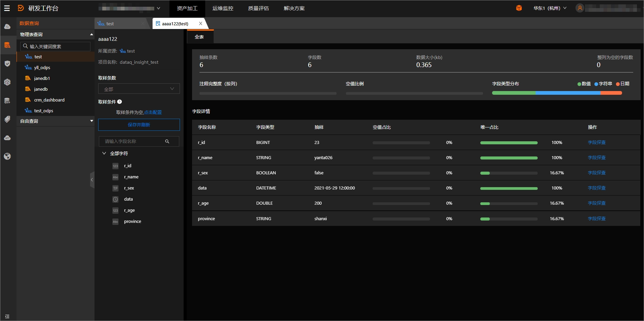The width and height of the screenshot is (644, 321).
Task: Click the 点击配置 link
Action: click(x=153, y=112)
